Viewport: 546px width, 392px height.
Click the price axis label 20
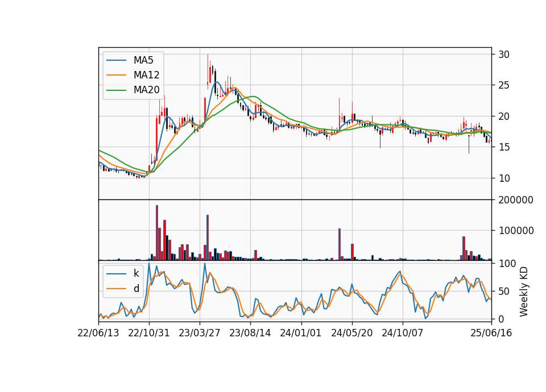tap(504, 116)
